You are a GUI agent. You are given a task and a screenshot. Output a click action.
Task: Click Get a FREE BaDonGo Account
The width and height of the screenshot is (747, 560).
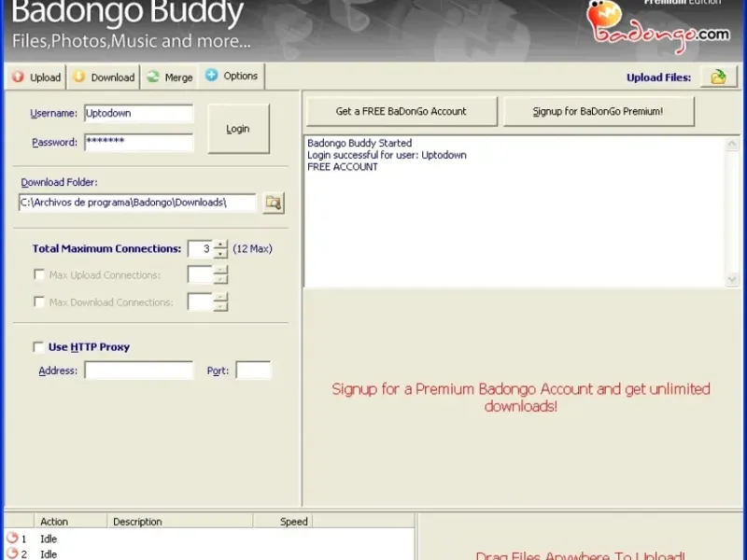tap(402, 111)
